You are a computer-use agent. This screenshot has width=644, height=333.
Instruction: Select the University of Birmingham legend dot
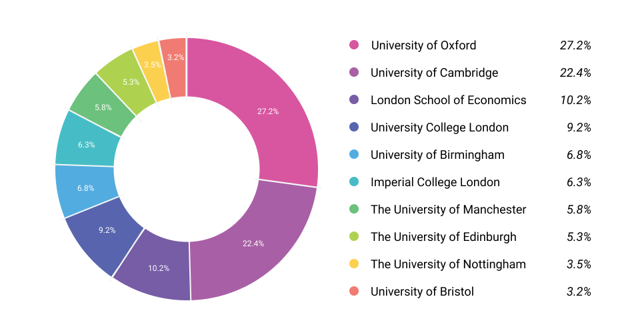tap(354, 154)
